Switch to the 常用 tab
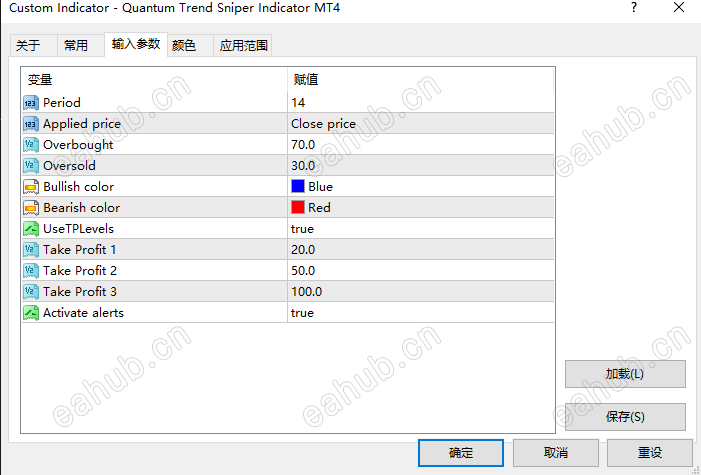Image resolution: width=701 pixels, height=475 pixels. click(x=81, y=46)
